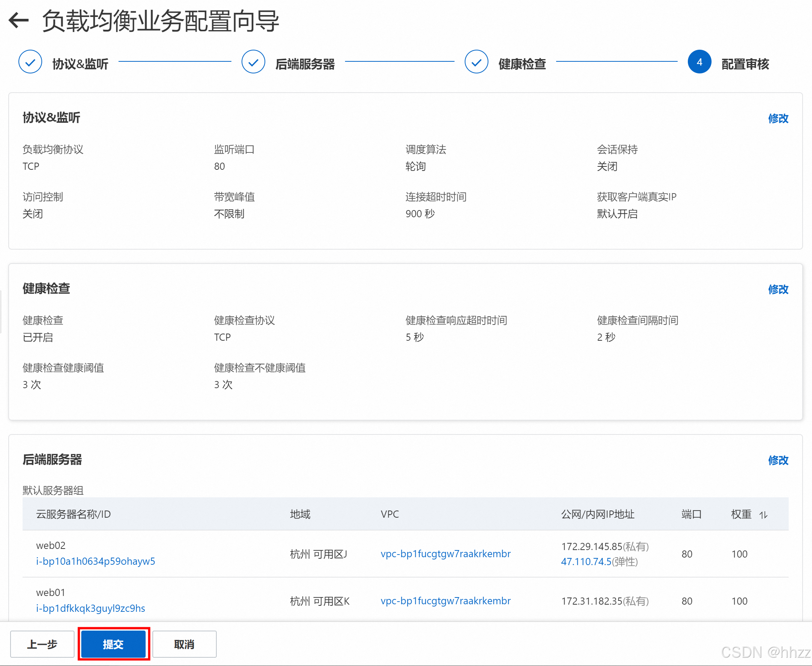Image resolution: width=812 pixels, height=666 pixels.
Task: Select the 健康检查 step label
Action: [522, 64]
